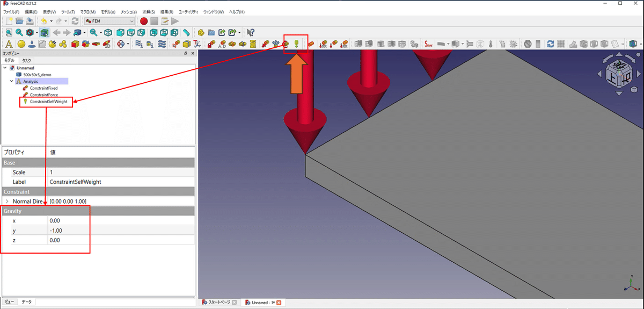Click the red Solver icon
The image size is (644, 309).
click(x=428, y=44)
